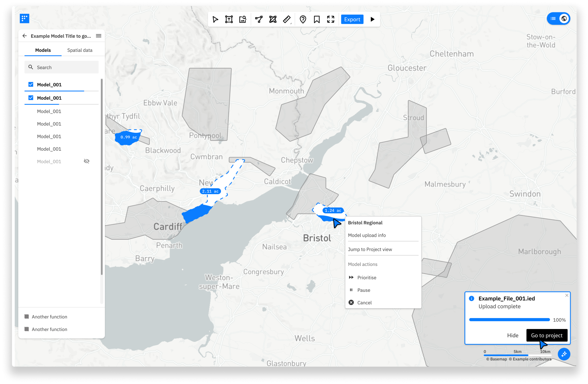588x384 pixels.
Task: Select the pointer arrow tool
Action: click(x=215, y=19)
